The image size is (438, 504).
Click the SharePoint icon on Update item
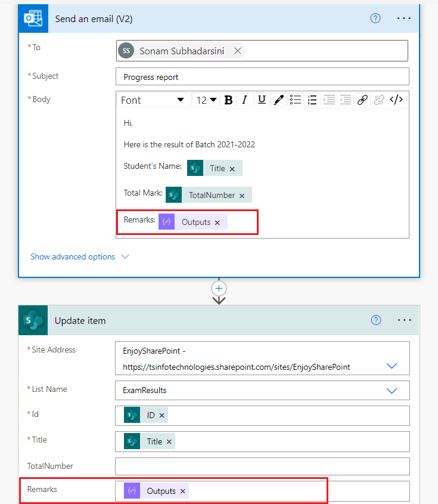[33, 320]
